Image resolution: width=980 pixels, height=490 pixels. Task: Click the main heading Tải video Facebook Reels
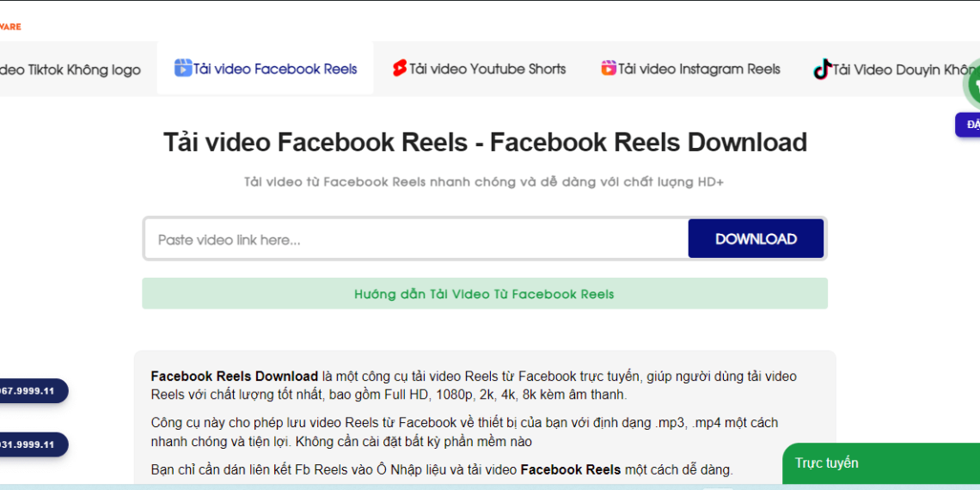pyautogui.click(x=485, y=143)
